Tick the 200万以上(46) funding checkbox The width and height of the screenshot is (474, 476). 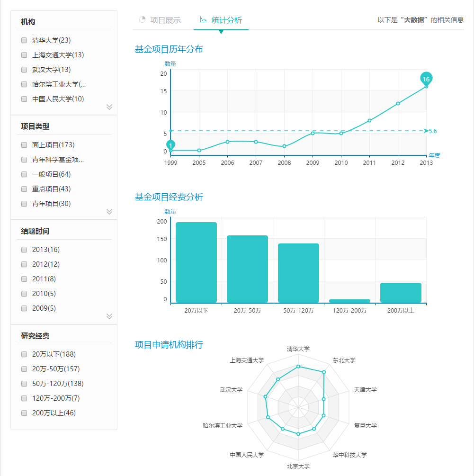24,413
